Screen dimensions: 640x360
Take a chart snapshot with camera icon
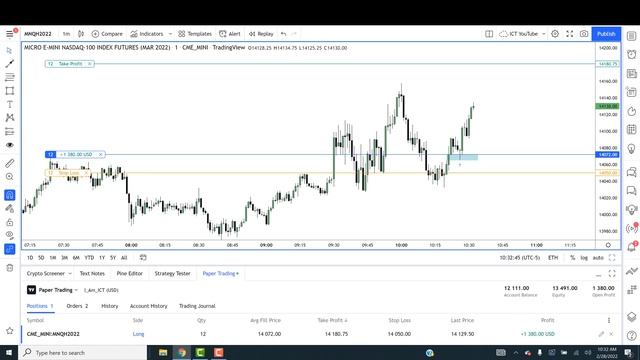584,34
